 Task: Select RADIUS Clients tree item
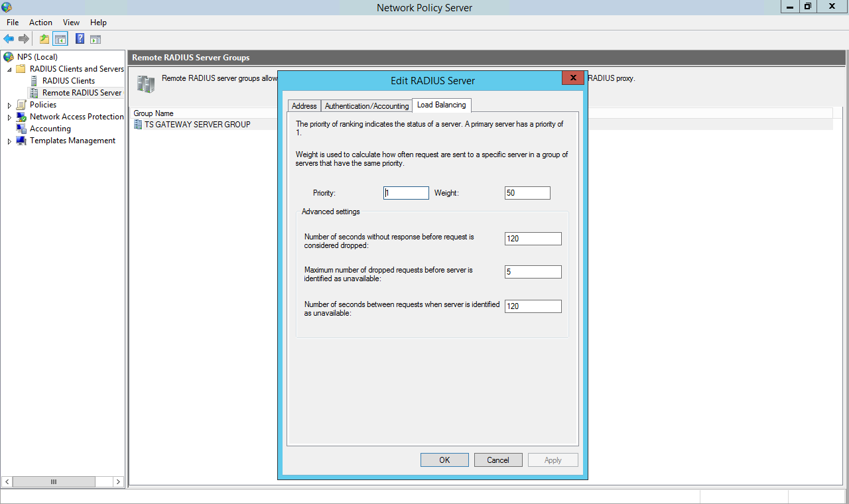click(68, 81)
